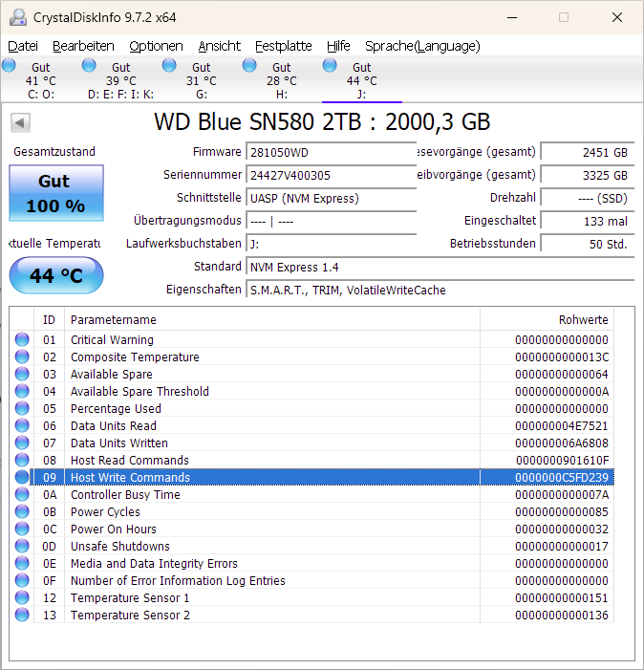Click the previous disk arrow icon
The width and height of the screenshot is (644, 670).
[x=20, y=123]
